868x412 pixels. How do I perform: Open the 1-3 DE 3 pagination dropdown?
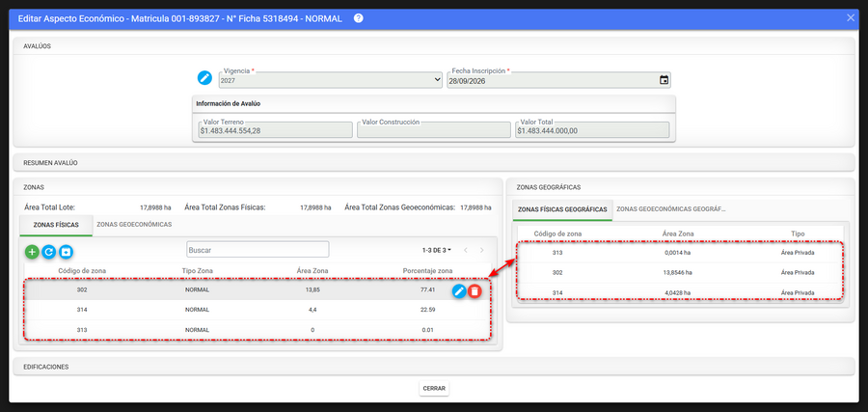[436, 250]
